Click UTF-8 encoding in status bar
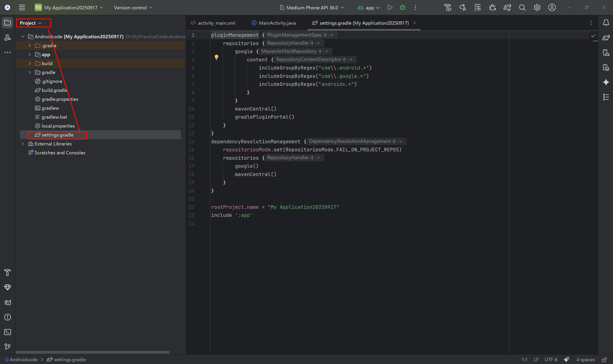Screen dimensions: 613x364 (x=551, y=360)
